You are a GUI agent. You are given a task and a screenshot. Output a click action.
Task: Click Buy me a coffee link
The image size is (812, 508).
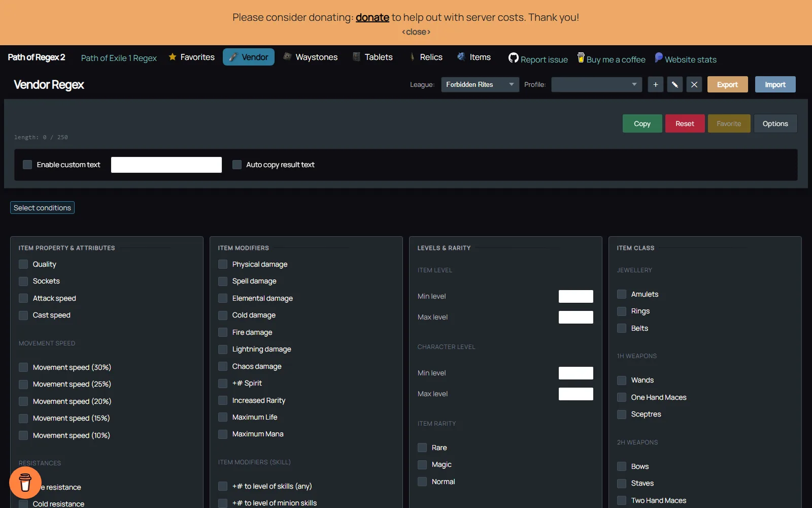pos(616,59)
